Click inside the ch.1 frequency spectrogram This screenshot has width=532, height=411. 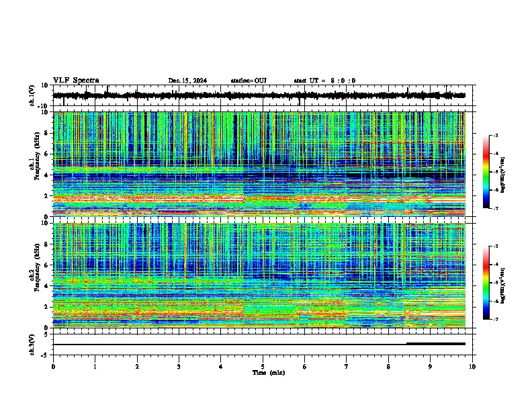(259, 164)
